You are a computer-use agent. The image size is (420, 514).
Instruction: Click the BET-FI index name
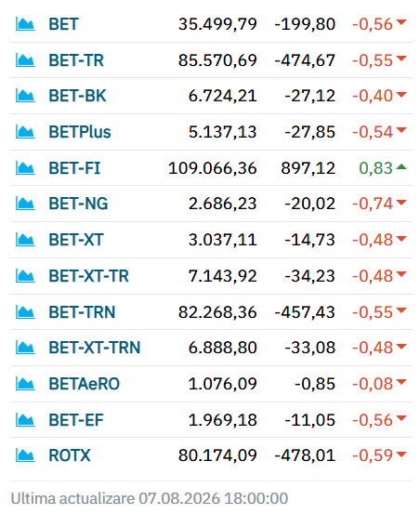pyautogui.click(x=74, y=168)
